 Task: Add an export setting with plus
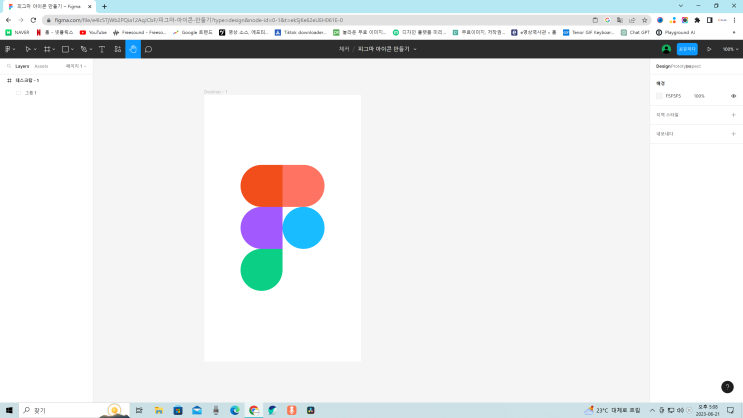click(734, 134)
